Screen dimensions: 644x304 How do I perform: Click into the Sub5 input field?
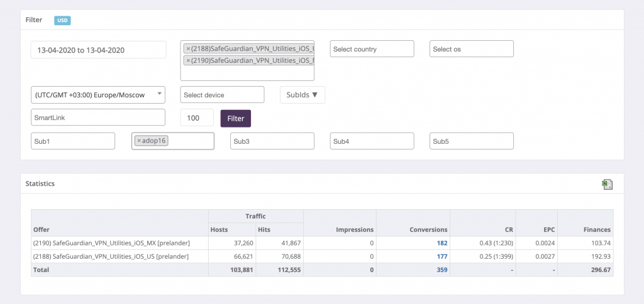point(471,141)
